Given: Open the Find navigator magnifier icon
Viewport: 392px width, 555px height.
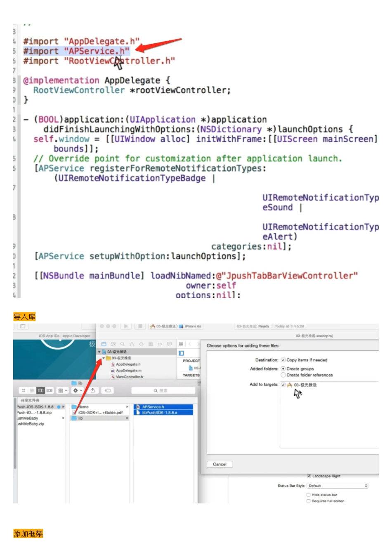Looking at the screenshot, I should coord(123,344).
